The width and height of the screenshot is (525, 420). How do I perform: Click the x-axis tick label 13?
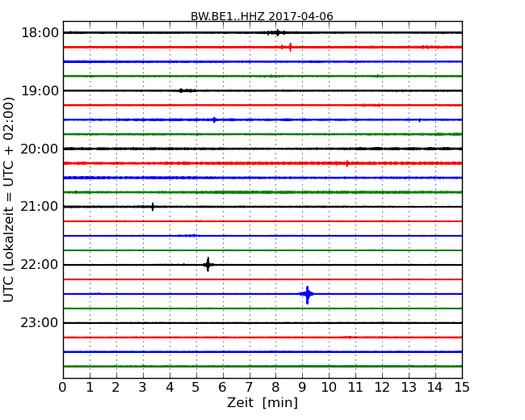point(409,388)
